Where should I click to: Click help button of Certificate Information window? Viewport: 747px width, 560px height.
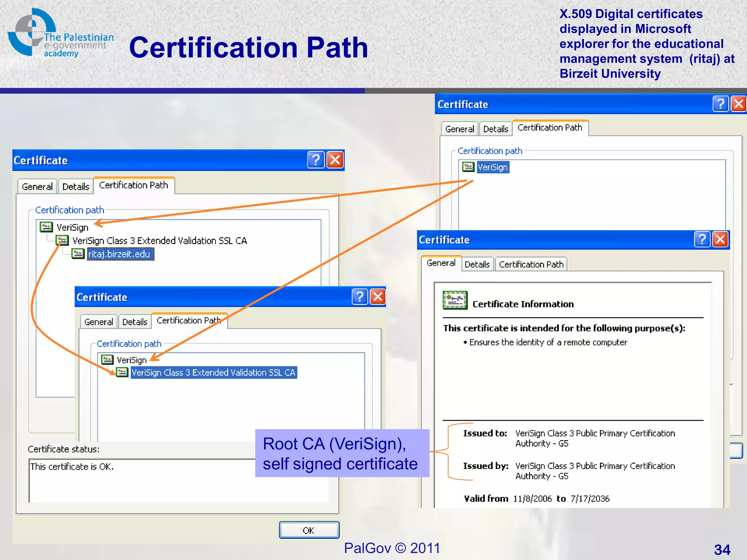[x=703, y=240]
